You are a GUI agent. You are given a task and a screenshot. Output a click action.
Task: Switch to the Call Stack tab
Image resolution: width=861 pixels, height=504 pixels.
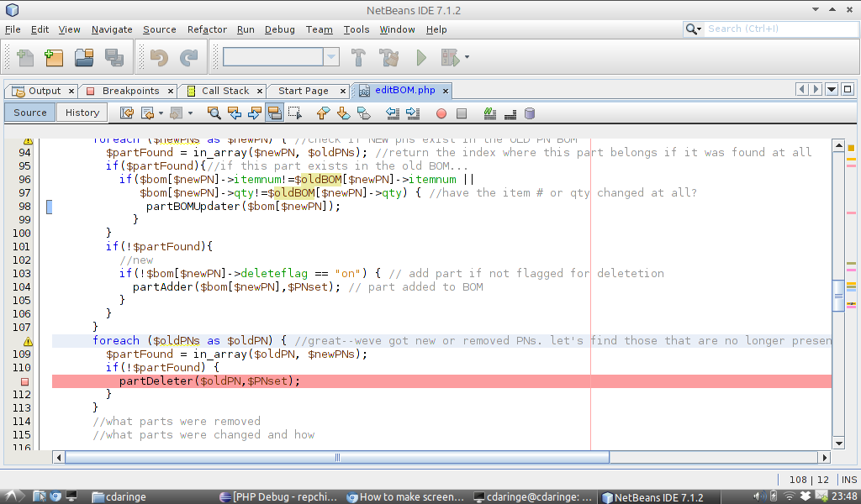pos(225,91)
